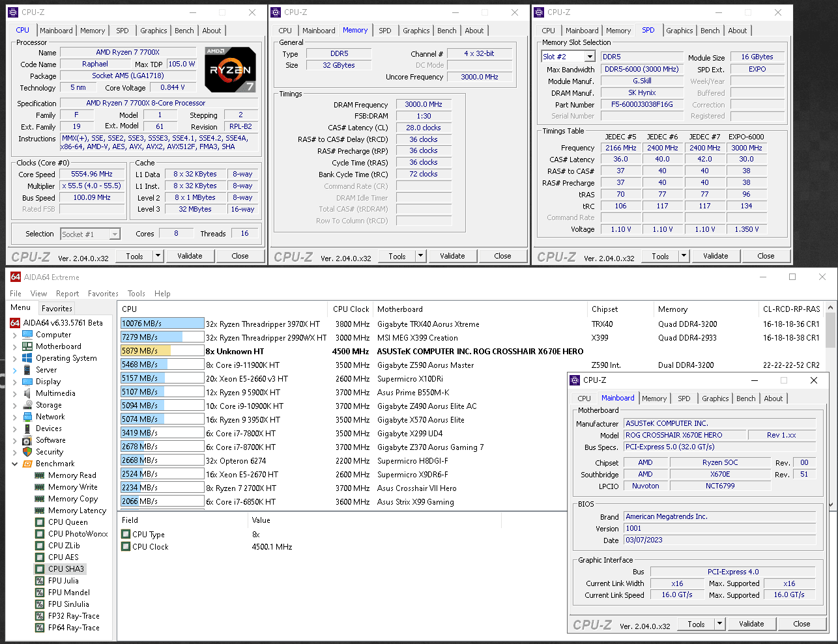Click the Devices icon in tree
This screenshot has height=644, width=838.
27,428
